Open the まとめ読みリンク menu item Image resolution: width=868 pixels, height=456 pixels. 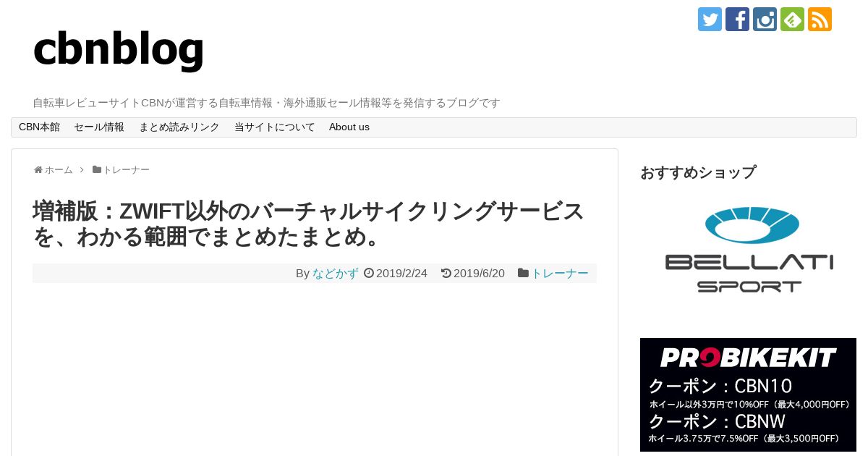click(179, 127)
